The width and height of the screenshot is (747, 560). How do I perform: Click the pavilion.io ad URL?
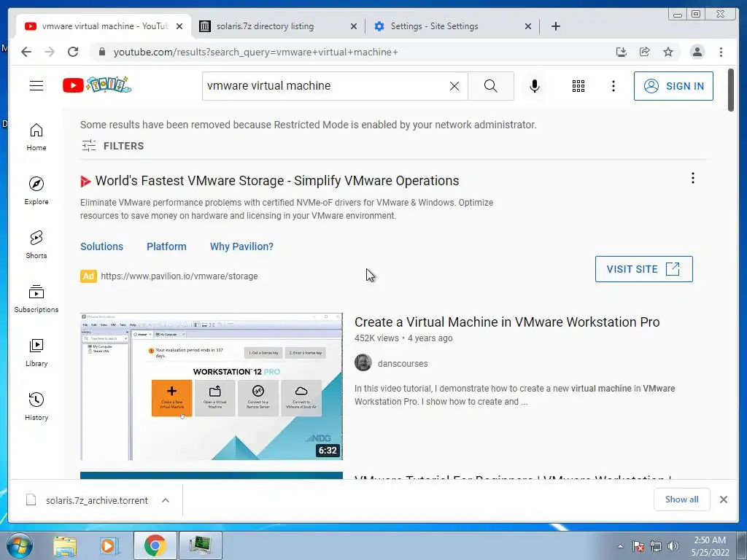179,276
